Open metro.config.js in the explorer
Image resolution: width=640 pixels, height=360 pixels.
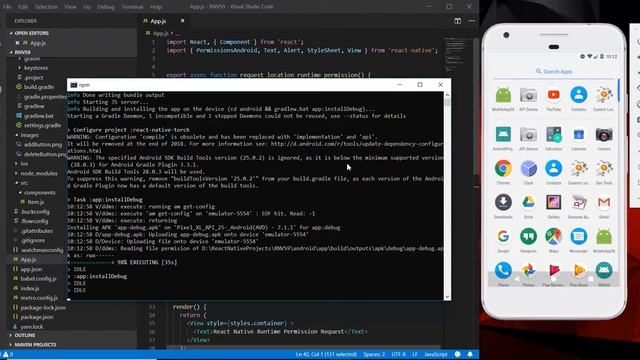tap(39, 298)
